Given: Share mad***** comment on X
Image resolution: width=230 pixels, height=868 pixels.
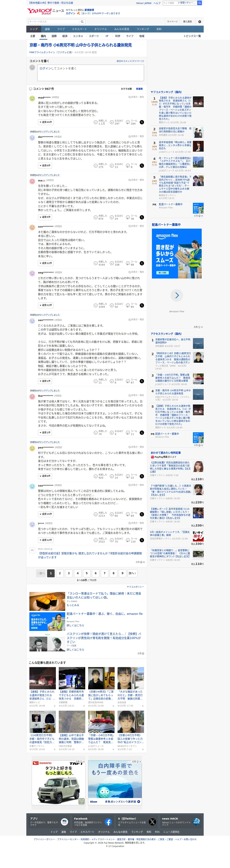Looking at the screenshot, I should 142,122.
